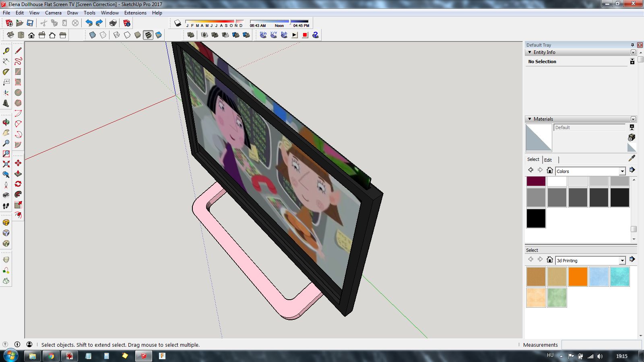Click the Undo arrow in toolbar
The width and height of the screenshot is (644, 362).
[x=89, y=23]
